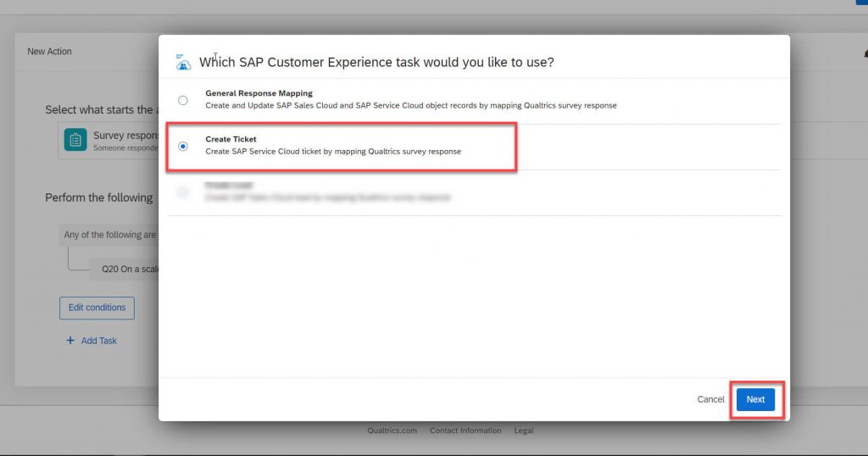
Task: Select the General Response Mapping radio button
Action: click(x=183, y=100)
